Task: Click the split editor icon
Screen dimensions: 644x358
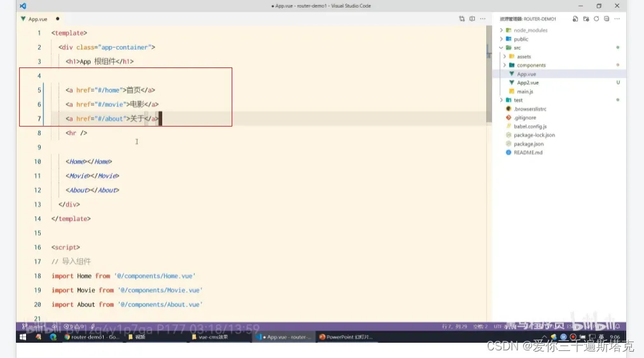Action: click(472, 19)
